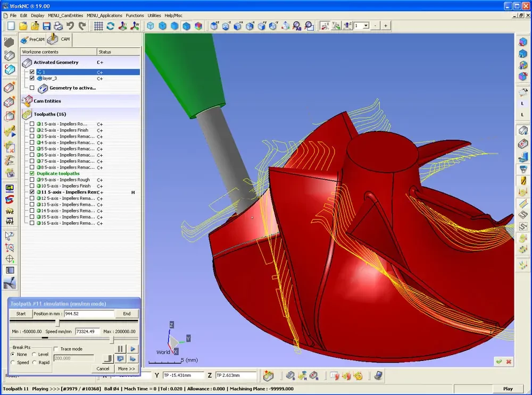Viewport: 532px width, 395px height.
Task: Click the 'Position in mm' input field
Action: (89, 314)
